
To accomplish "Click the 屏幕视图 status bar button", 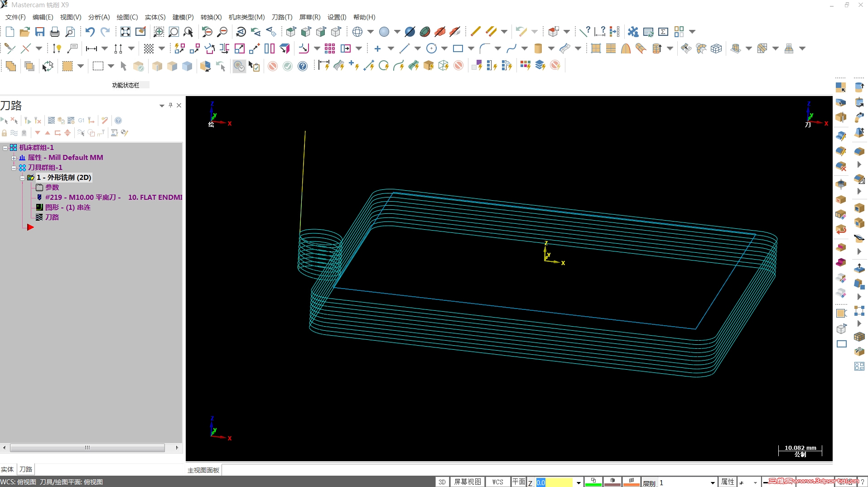I will click(x=468, y=482).
